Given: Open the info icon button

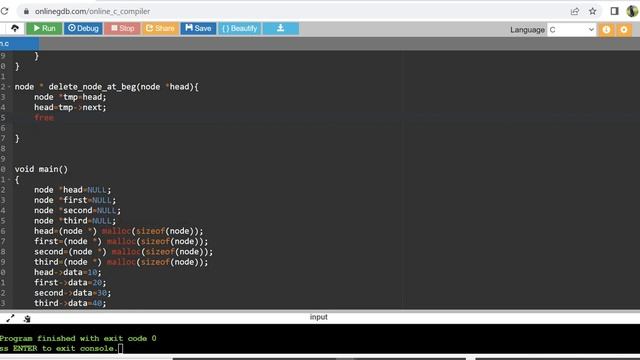Looking at the screenshot, I should 607,29.
